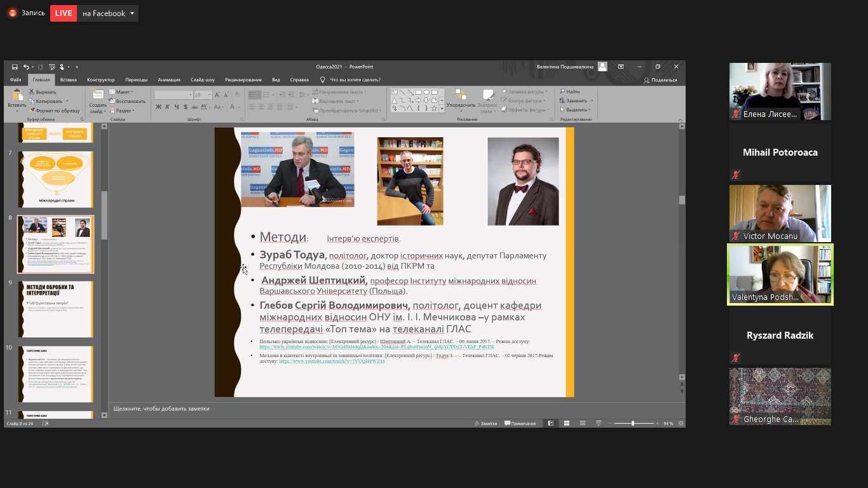Toggle Примечания comments pane in status bar
Image resolution: width=868 pixels, height=488 pixels.
coord(520,423)
